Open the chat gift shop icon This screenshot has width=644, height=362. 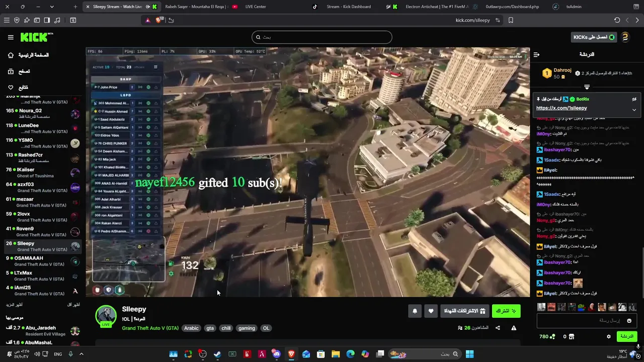pyautogui.click(x=572, y=336)
